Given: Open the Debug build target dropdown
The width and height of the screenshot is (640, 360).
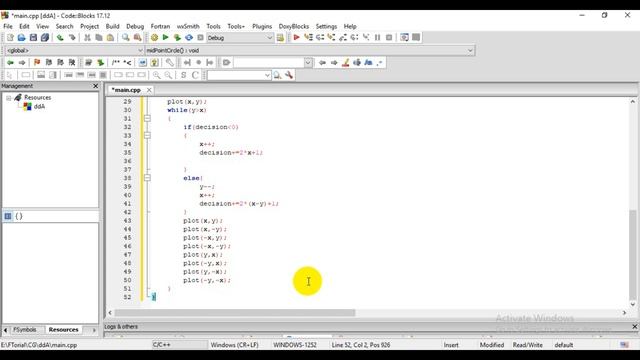Looking at the screenshot, I should (269, 38).
